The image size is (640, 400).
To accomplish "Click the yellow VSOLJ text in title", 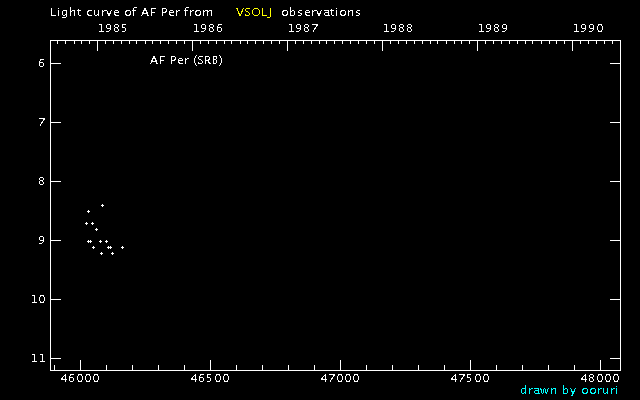I will pos(254,12).
